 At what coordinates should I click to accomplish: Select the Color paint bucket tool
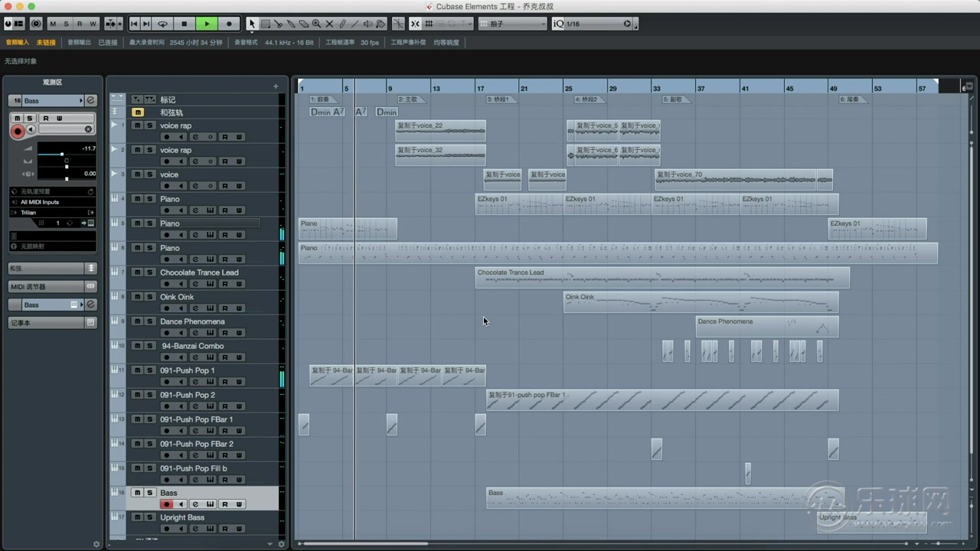click(381, 24)
